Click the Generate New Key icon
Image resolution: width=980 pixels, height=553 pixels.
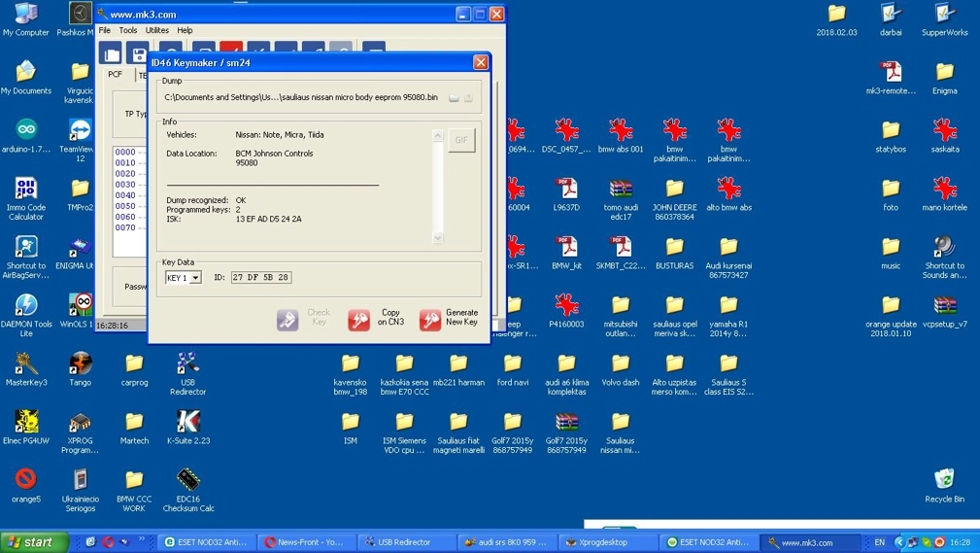pyautogui.click(x=430, y=320)
